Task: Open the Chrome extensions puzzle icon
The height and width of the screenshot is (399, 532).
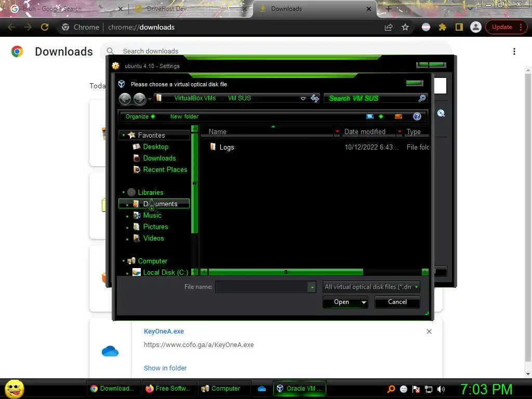Action: tap(443, 27)
